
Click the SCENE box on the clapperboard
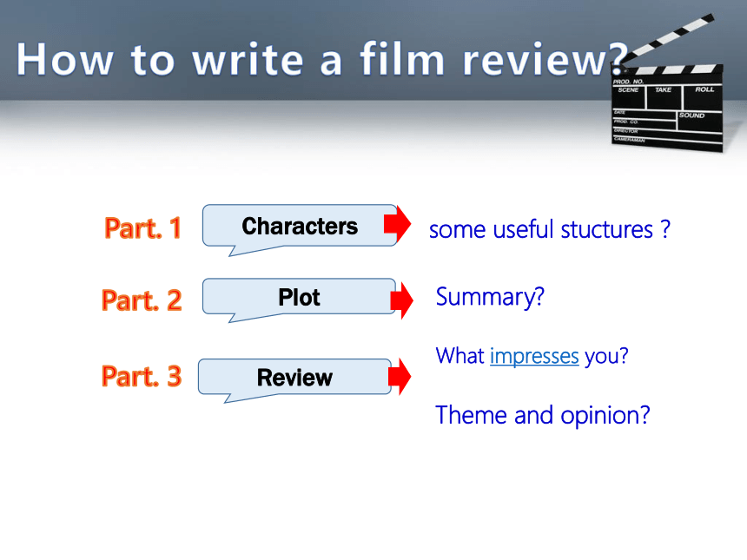tap(628, 96)
